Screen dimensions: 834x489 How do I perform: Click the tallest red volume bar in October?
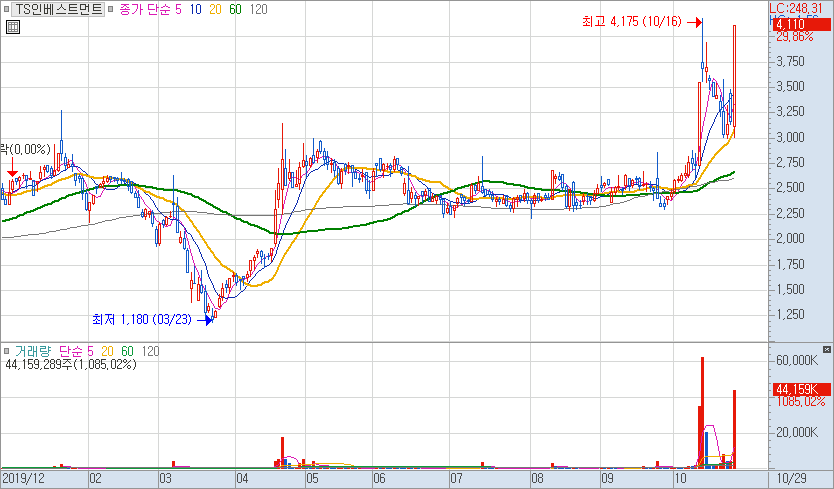tap(703, 412)
